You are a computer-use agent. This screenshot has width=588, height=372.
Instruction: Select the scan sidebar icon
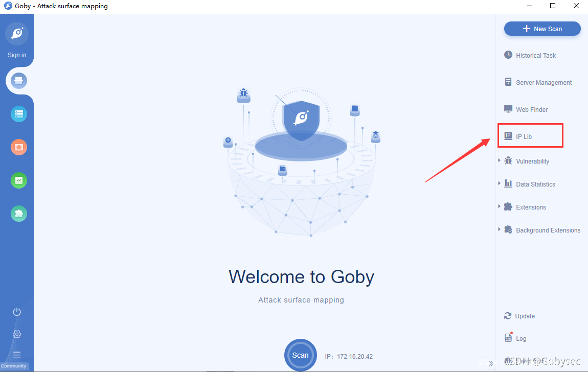(19, 81)
